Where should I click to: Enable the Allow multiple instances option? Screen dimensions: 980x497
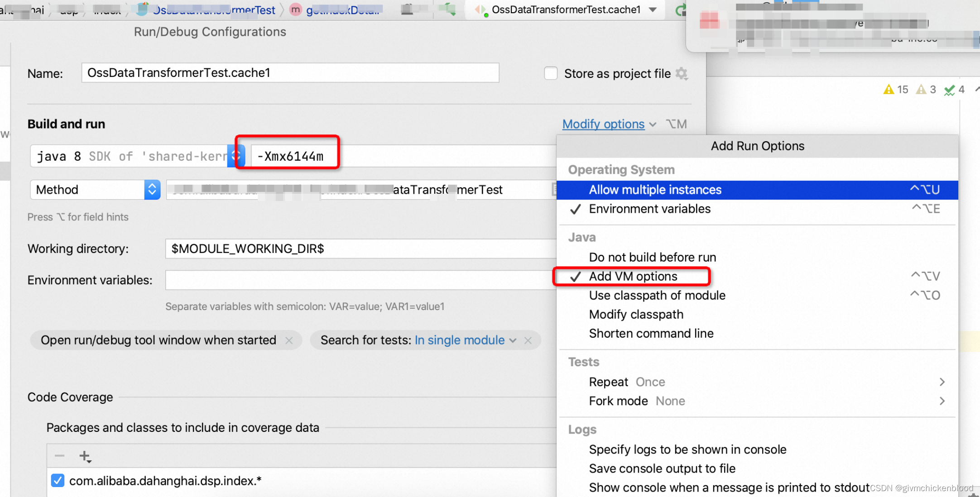pyautogui.click(x=655, y=189)
